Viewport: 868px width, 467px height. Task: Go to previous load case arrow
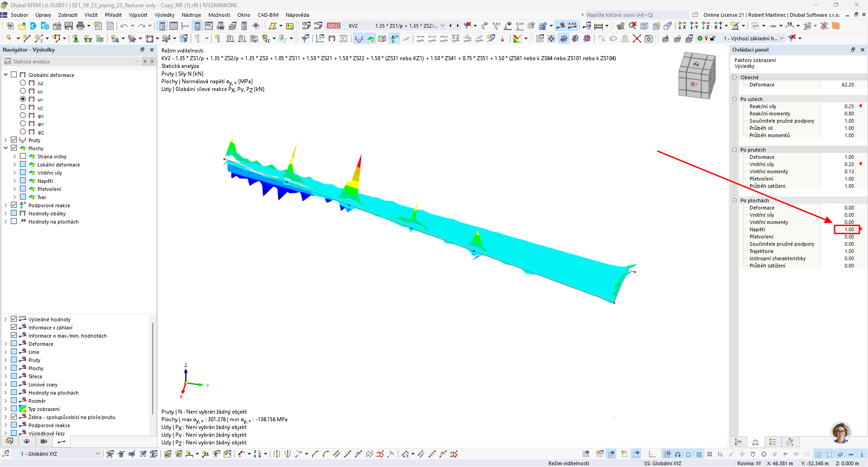450,26
